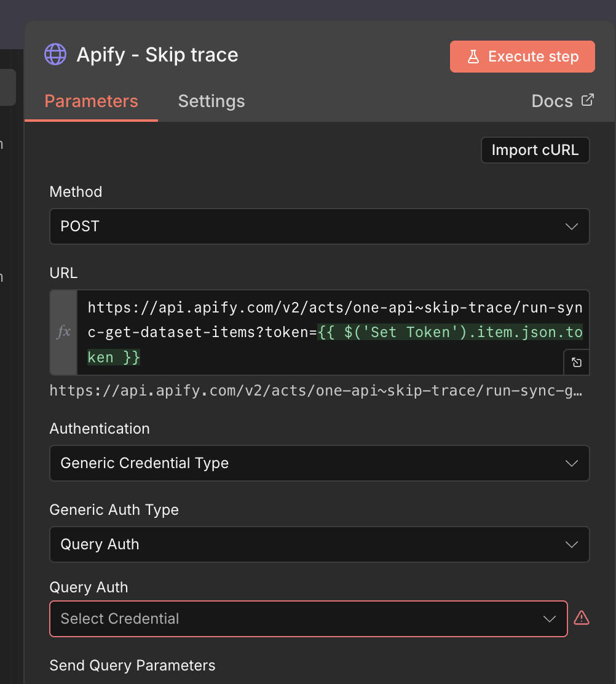Click the Import cURL button
The height and width of the screenshot is (684, 616).
click(535, 150)
